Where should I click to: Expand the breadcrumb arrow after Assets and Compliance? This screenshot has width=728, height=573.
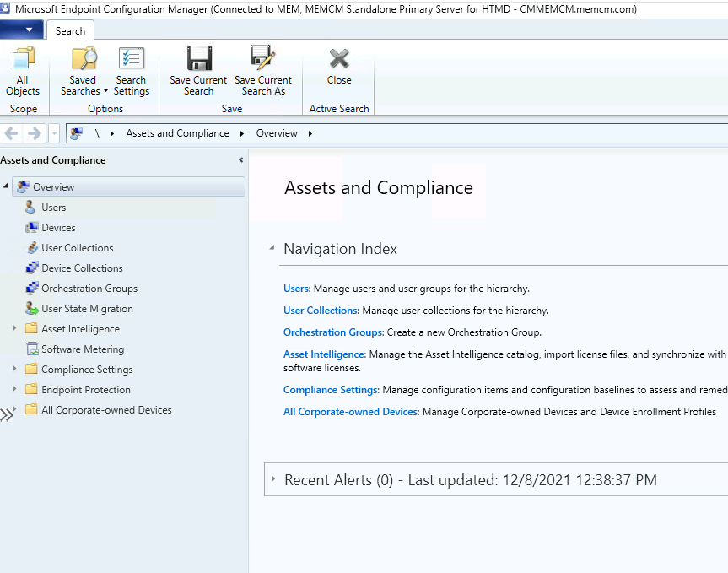(242, 133)
